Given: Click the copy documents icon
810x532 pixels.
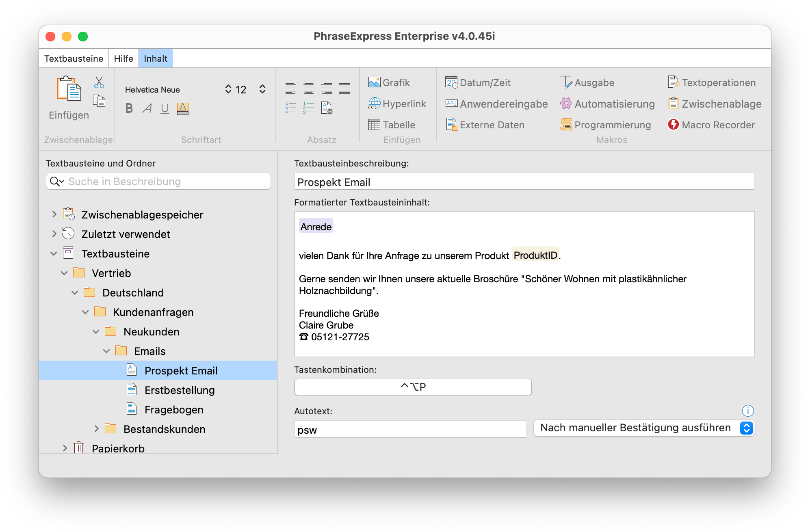Looking at the screenshot, I should [99, 101].
